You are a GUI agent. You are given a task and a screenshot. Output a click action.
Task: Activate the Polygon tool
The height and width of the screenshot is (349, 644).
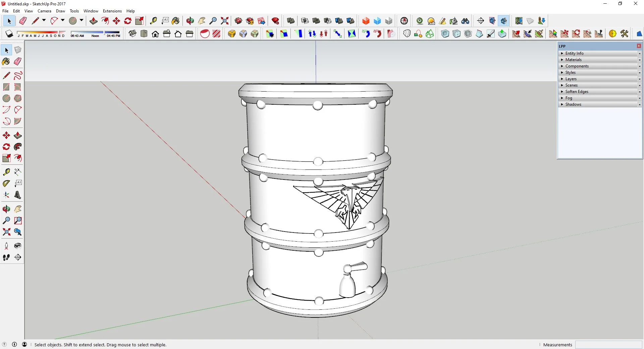click(18, 98)
